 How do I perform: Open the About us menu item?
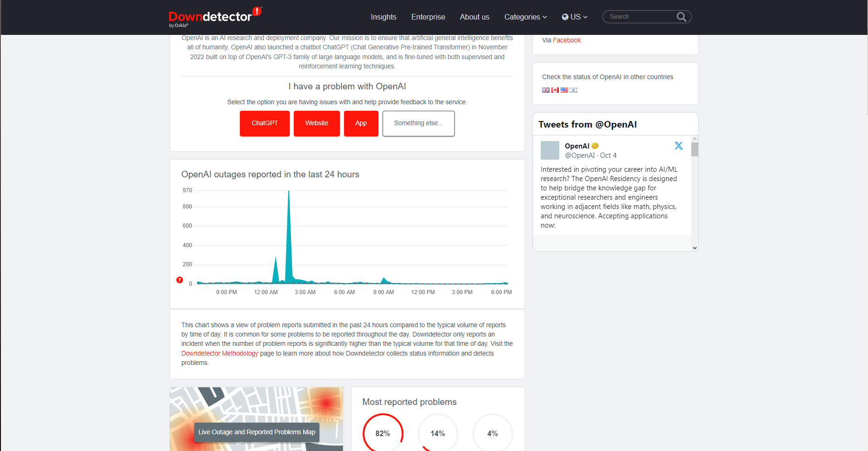pyautogui.click(x=475, y=17)
